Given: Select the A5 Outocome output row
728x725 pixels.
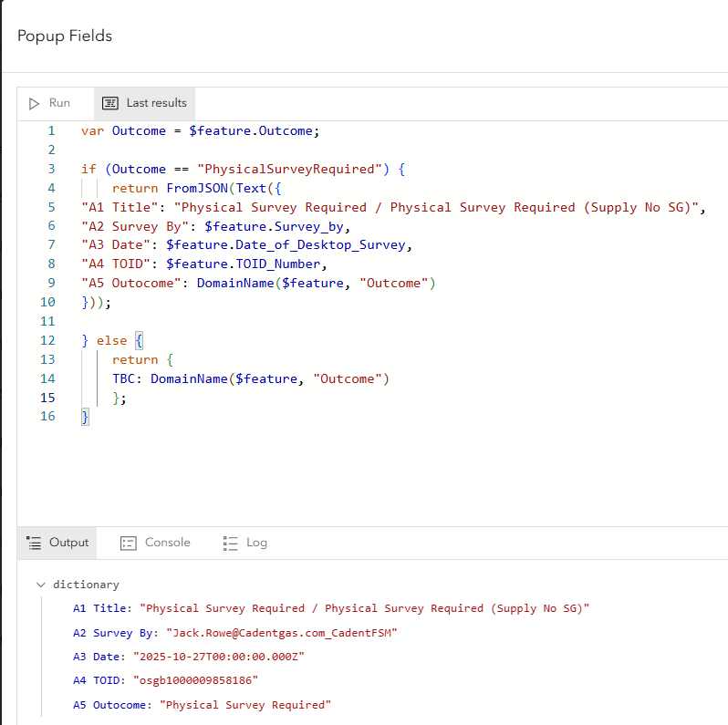Looking at the screenshot, I should 202,705.
